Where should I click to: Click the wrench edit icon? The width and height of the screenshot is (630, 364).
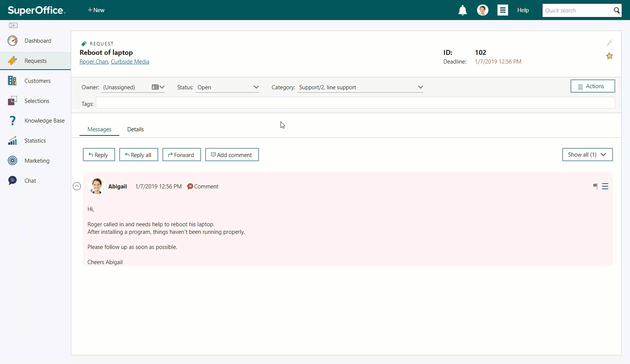click(610, 42)
